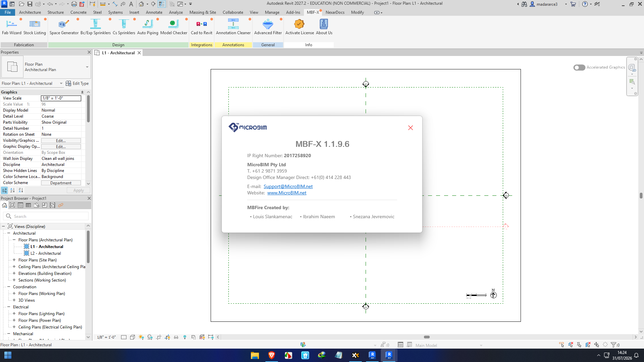Collapse the Graphics section in Properties
Image resolution: width=644 pixels, height=362 pixels.
(82, 92)
